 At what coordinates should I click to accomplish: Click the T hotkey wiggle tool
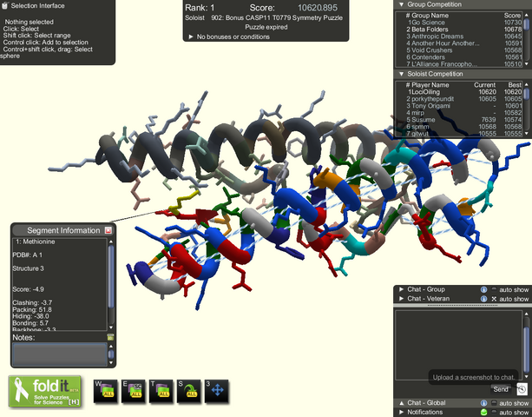coord(161,391)
